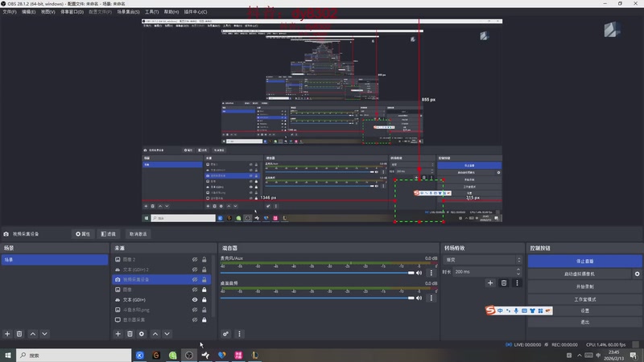Add a configurable transition with plus

(490, 283)
